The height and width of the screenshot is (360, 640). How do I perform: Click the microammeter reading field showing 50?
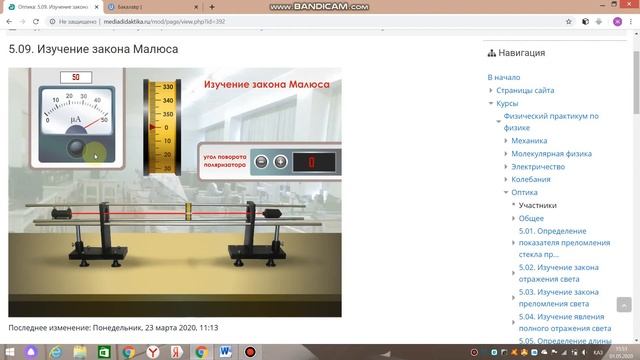(x=76, y=77)
